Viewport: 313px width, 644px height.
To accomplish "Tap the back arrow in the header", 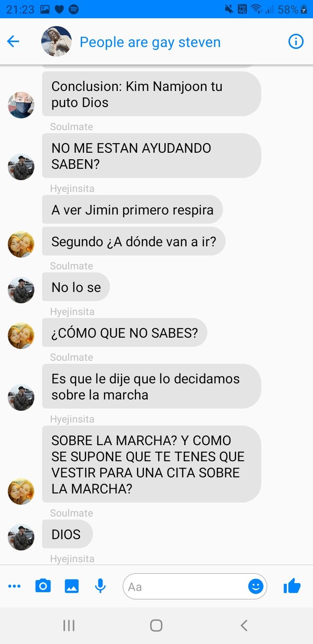I will 13,42.
